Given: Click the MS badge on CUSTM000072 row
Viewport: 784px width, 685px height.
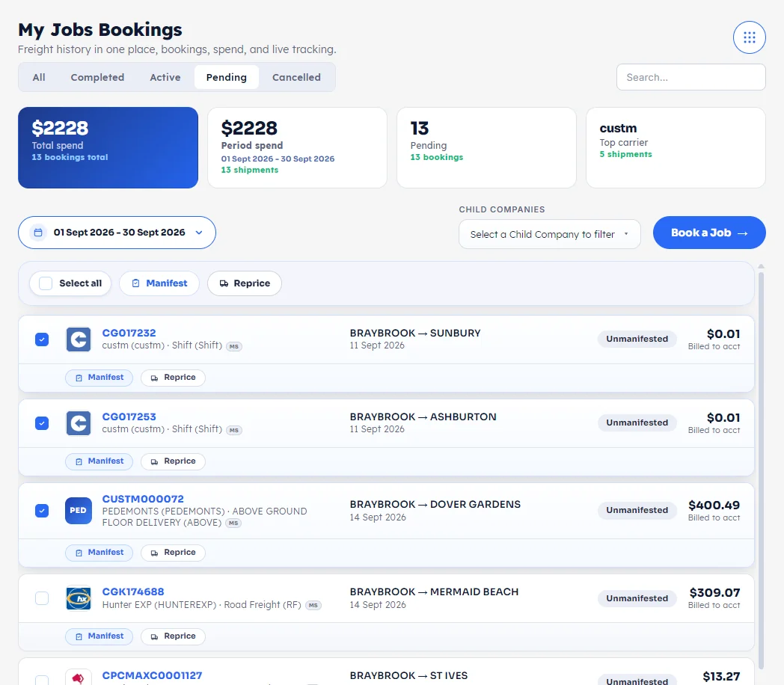Looking at the screenshot, I should (233, 523).
